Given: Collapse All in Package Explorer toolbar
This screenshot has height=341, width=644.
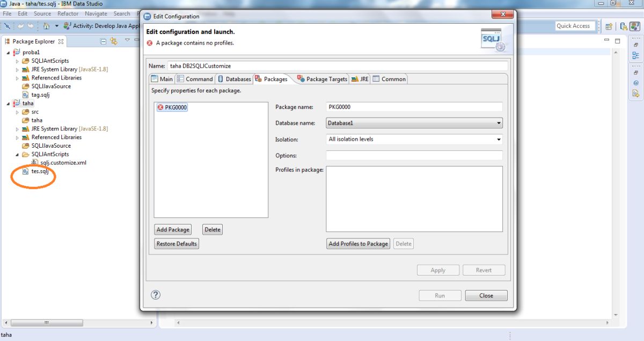Looking at the screenshot, I should pyautogui.click(x=103, y=41).
